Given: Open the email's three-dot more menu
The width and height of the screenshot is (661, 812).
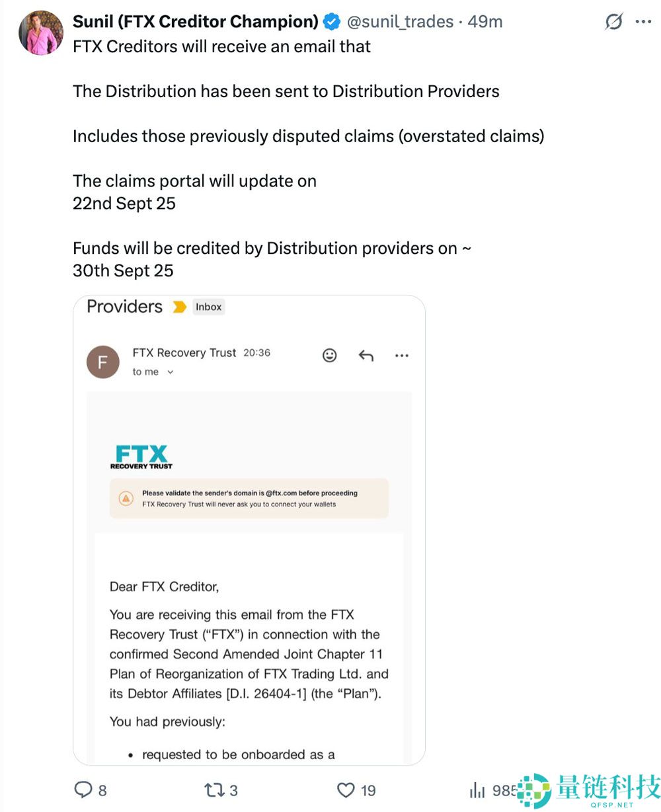Looking at the screenshot, I should [x=401, y=356].
